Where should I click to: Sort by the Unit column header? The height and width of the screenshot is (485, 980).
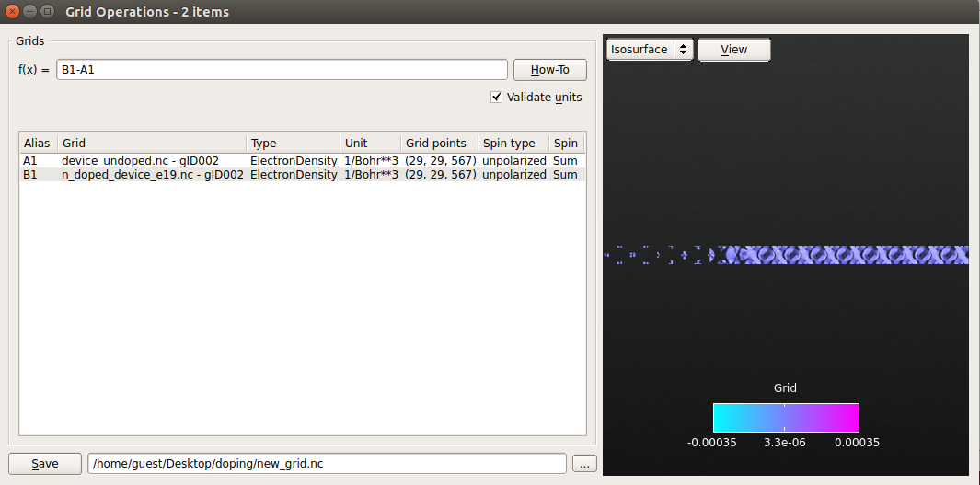click(370, 144)
